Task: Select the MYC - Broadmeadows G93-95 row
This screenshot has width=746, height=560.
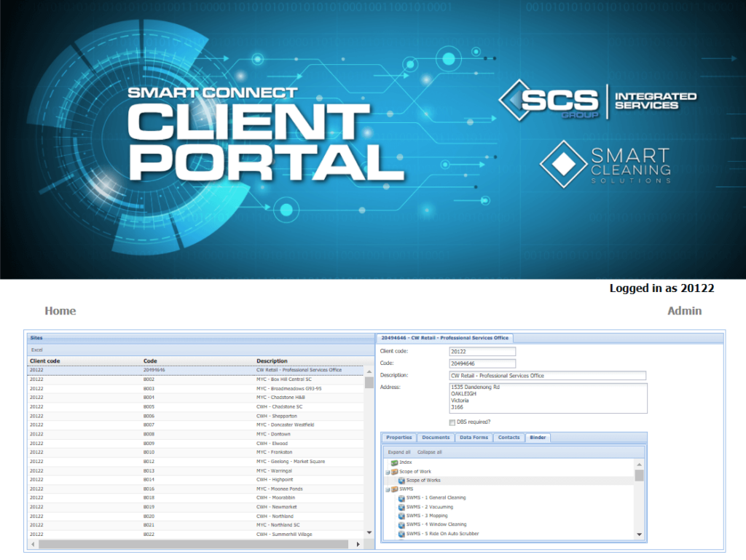Action: tap(195, 388)
